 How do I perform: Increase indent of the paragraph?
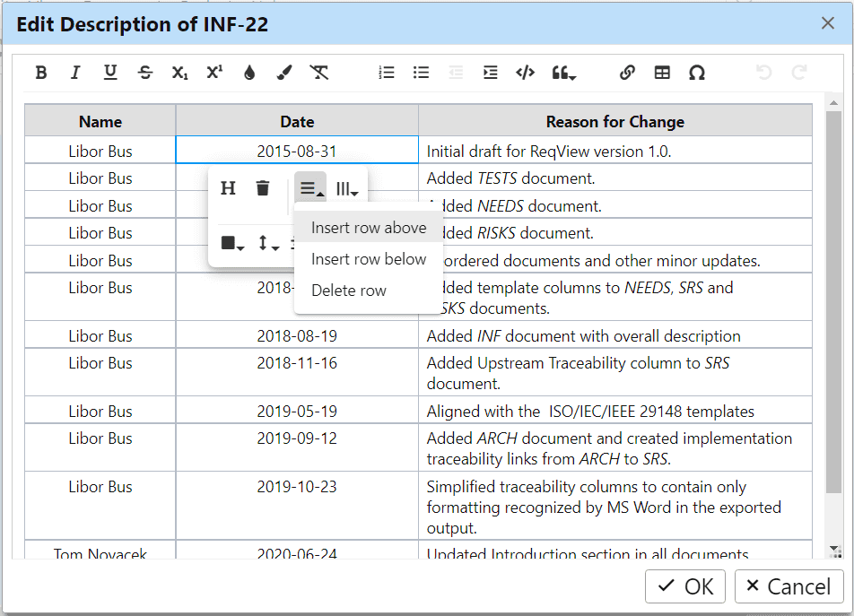coord(490,73)
